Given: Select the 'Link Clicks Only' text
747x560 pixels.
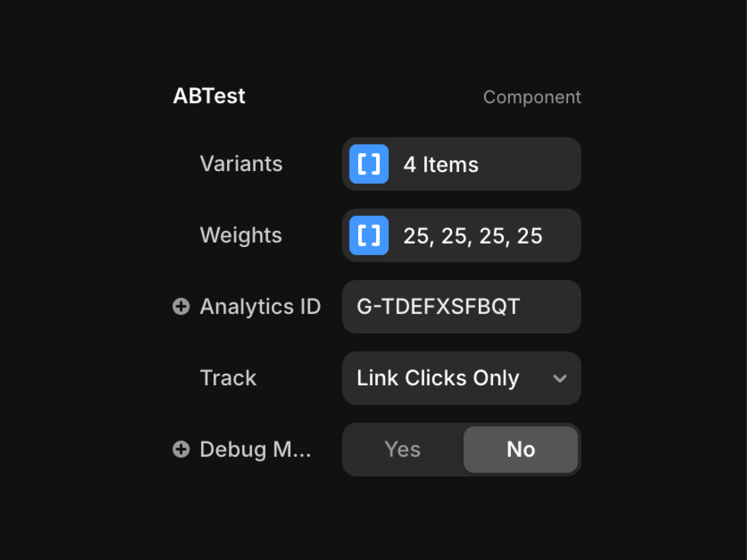Looking at the screenshot, I should [x=438, y=378].
